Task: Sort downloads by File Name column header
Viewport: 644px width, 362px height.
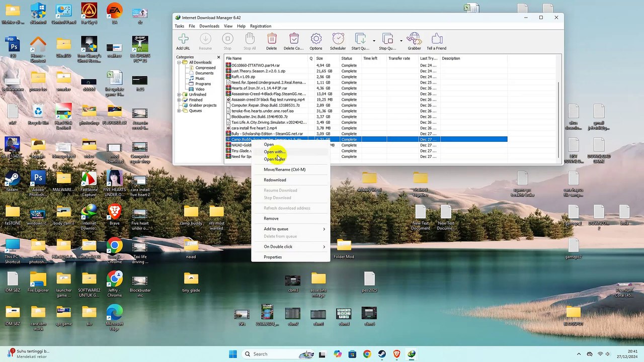Action: click(x=266, y=58)
